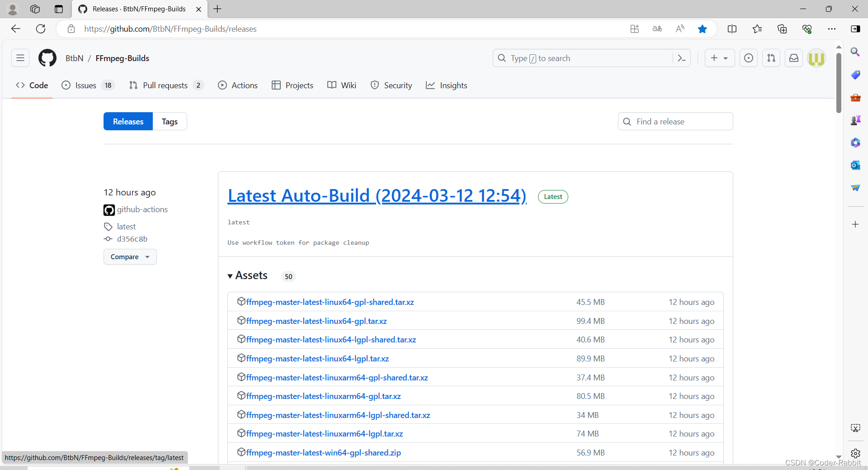Toggle the favorite star in address bar
The height and width of the screenshot is (470, 868).
point(702,29)
